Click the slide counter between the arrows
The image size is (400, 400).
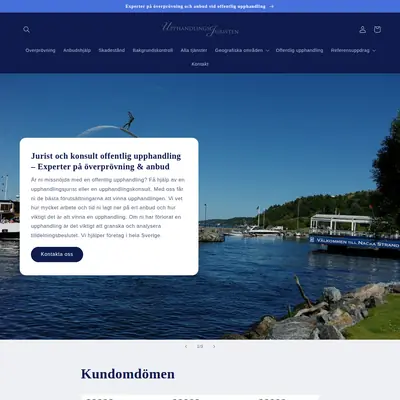[x=200, y=346]
